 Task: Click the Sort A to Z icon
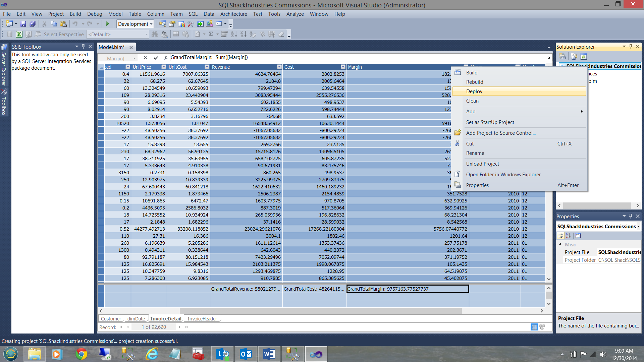click(x=234, y=34)
